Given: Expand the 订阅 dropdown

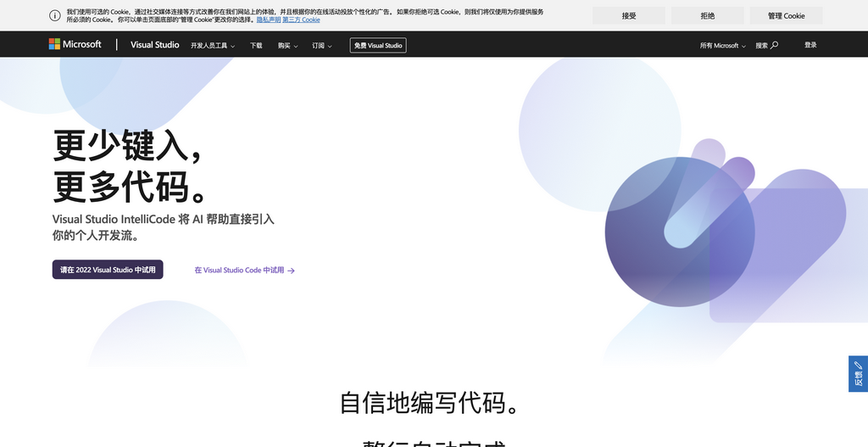Looking at the screenshot, I should [321, 46].
